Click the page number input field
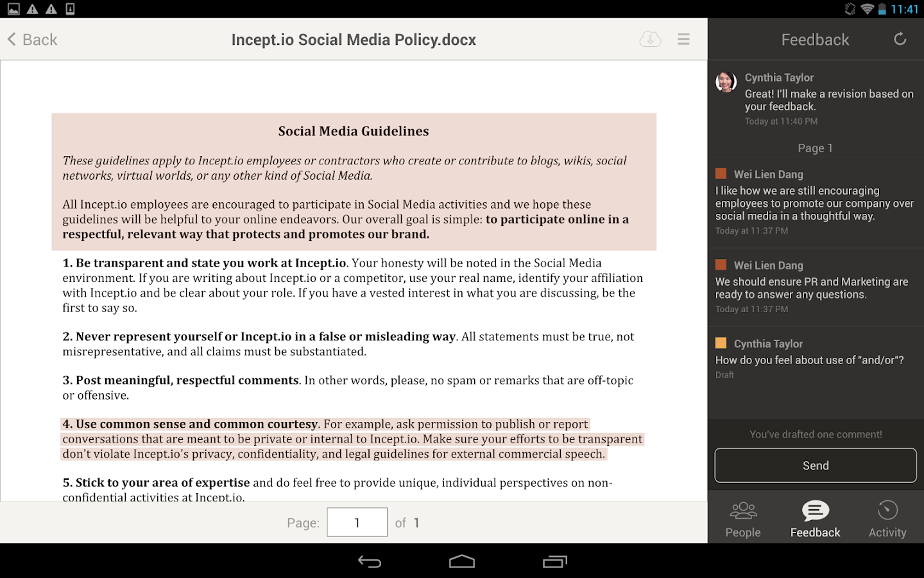The height and width of the screenshot is (578, 924). (x=357, y=522)
